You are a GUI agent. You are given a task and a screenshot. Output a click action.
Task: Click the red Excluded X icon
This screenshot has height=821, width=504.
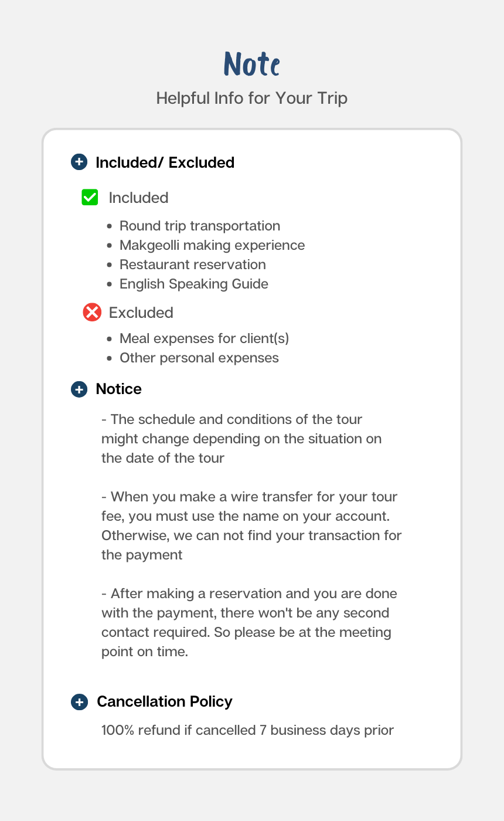click(x=92, y=313)
